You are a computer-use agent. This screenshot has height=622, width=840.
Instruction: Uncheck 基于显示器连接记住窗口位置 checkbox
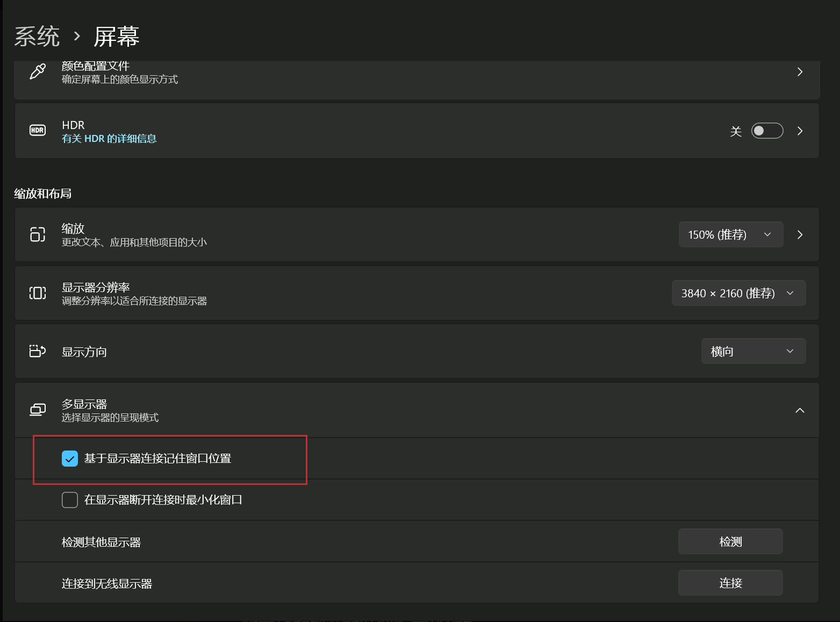[70, 459]
